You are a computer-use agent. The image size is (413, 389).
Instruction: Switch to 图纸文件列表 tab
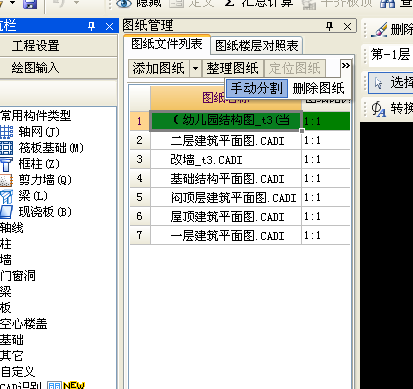167,44
